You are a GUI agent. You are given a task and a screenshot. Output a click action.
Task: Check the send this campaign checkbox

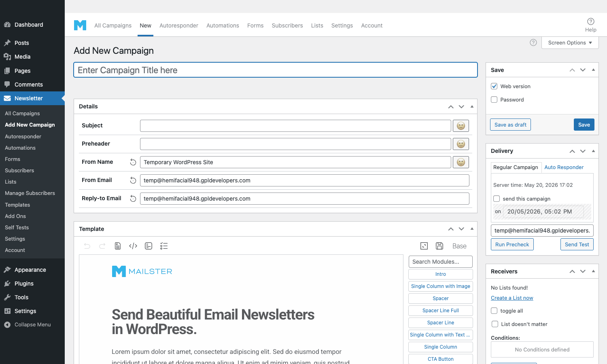497,199
